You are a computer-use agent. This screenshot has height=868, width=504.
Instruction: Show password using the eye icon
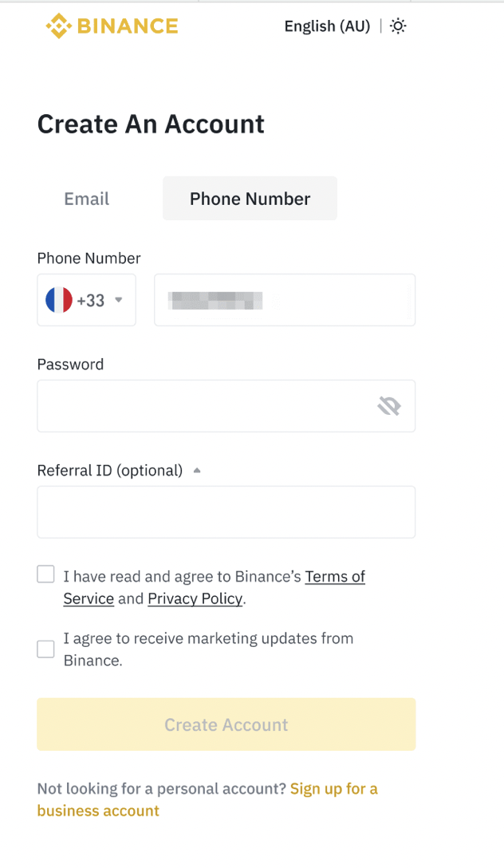388,407
